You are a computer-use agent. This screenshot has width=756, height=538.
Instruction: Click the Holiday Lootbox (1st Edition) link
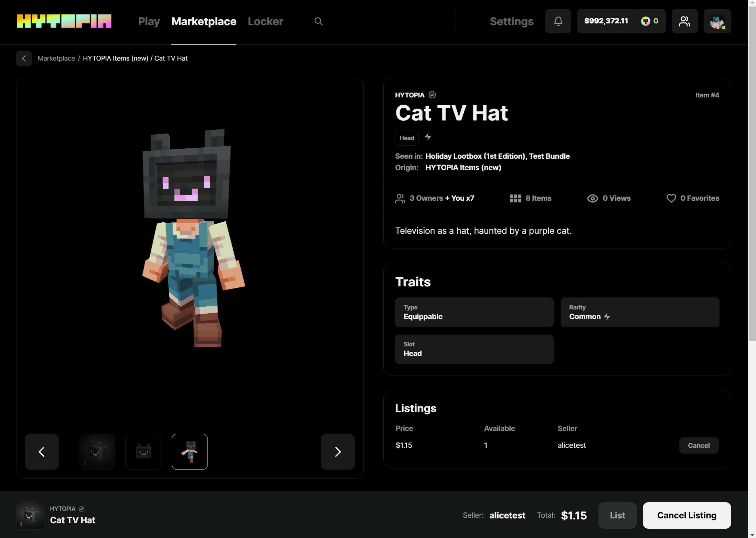click(475, 156)
